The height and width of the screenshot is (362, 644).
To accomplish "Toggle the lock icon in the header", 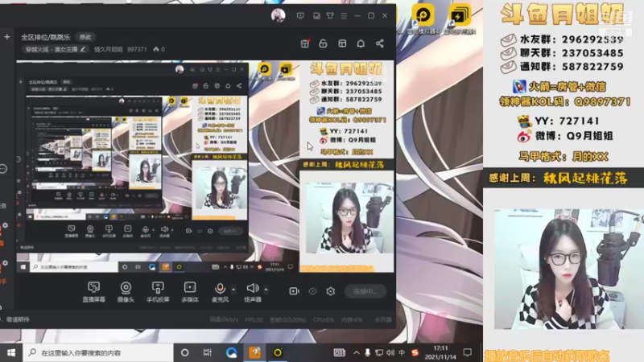I will point(324,43).
